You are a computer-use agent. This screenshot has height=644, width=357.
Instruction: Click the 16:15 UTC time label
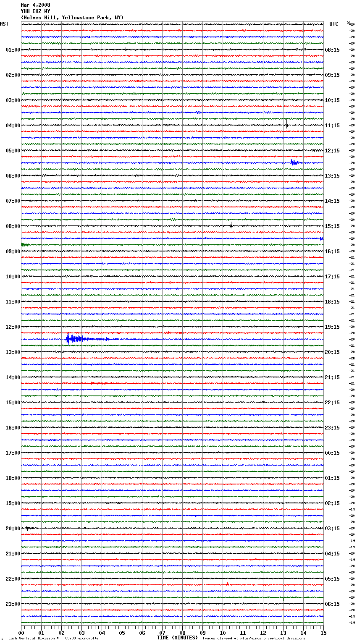332,251
